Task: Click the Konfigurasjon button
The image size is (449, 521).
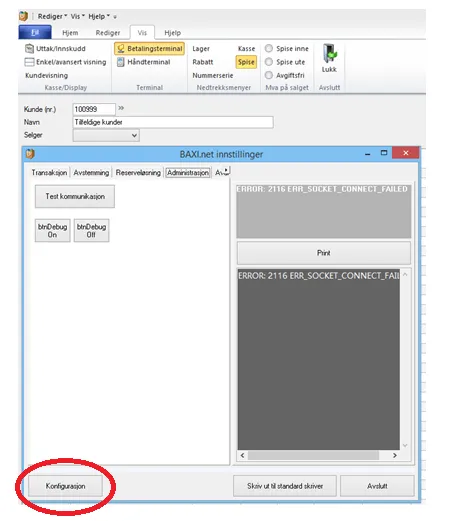Action: click(x=65, y=486)
